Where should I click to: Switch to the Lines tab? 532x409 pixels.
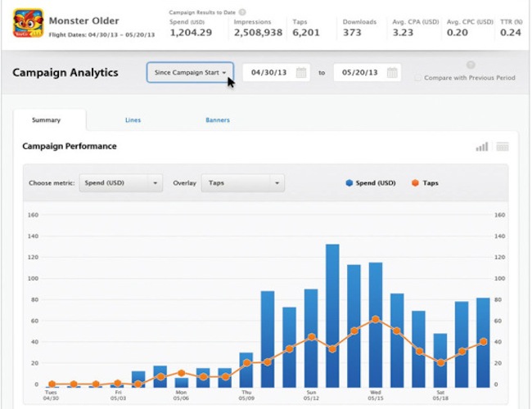(x=133, y=120)
